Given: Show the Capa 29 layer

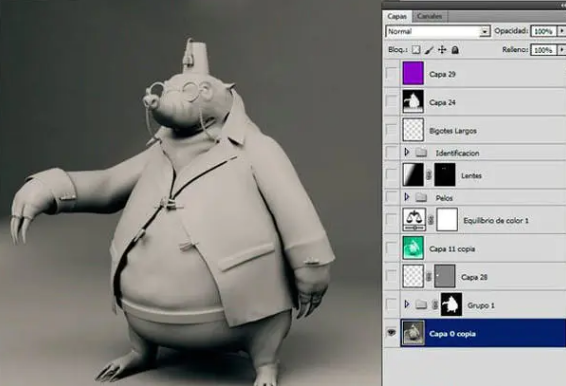Looking at the screenshot, I should click(391, 74).
